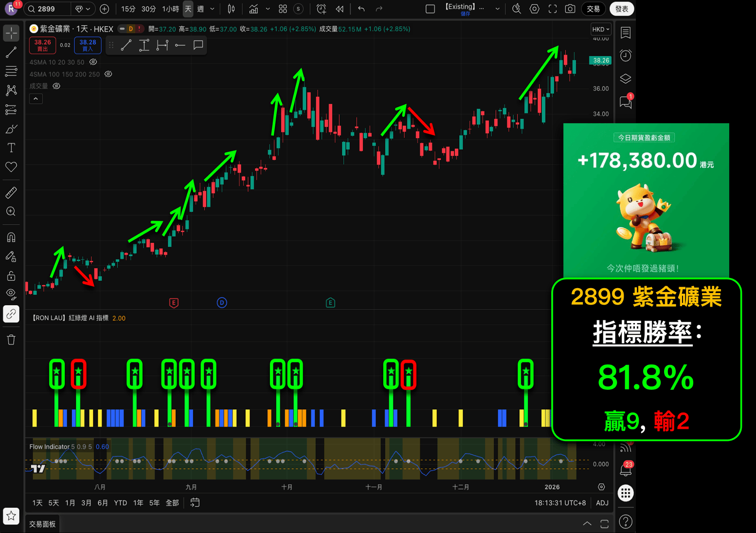This screenshot has width=756, height=533.
Task: Expand the timeframe interval dropdown arrow
Action: 212,9
